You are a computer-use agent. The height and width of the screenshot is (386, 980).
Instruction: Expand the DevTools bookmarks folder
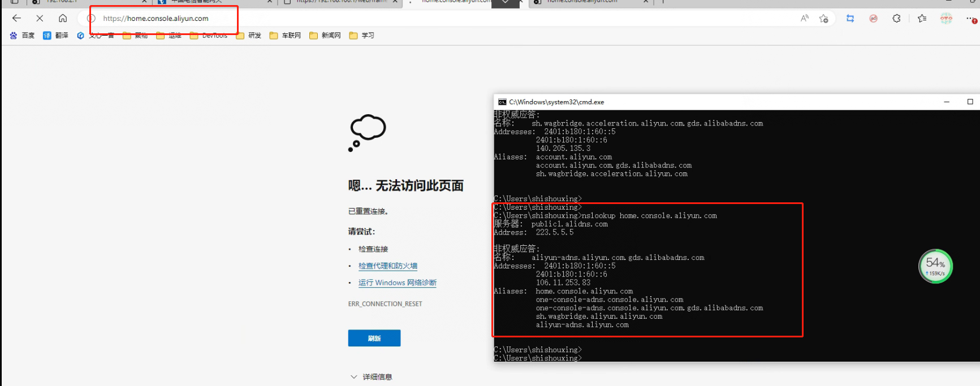click(x=209, y=35)
